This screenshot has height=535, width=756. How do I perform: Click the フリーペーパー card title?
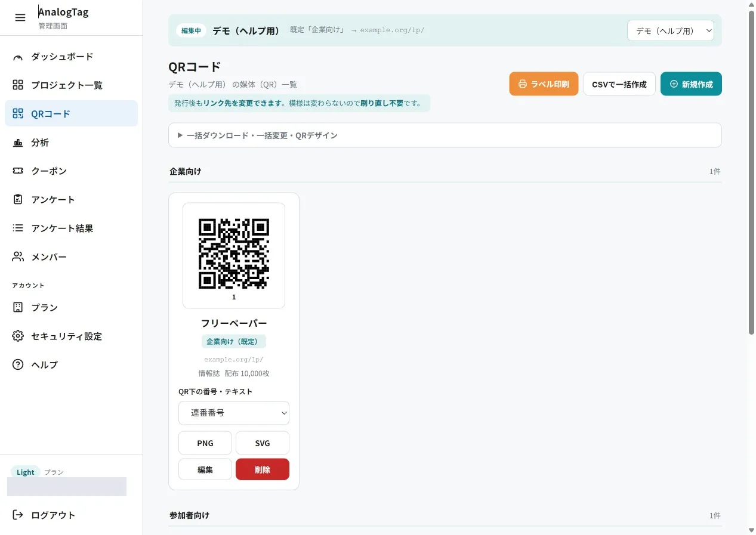coord(234,323)
